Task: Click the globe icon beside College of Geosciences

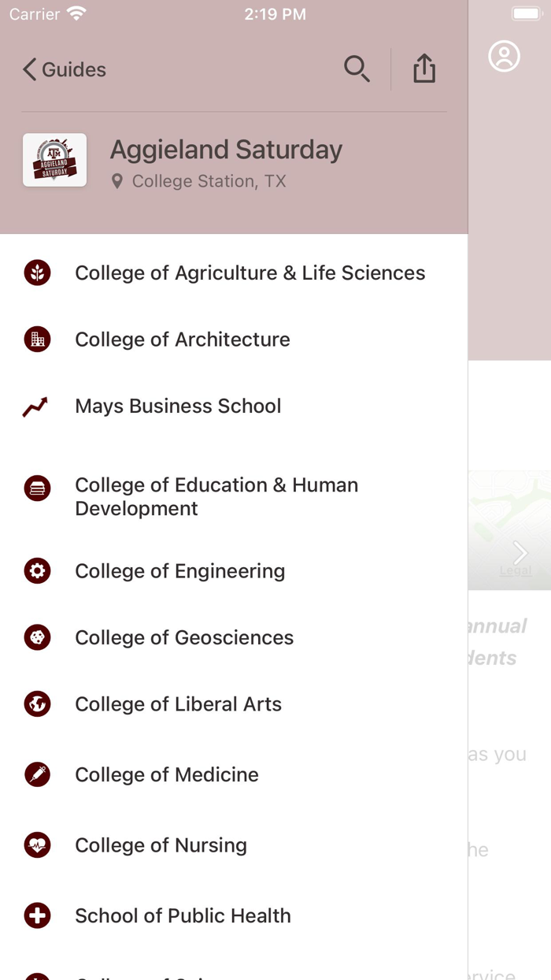Action: (37, 637)
